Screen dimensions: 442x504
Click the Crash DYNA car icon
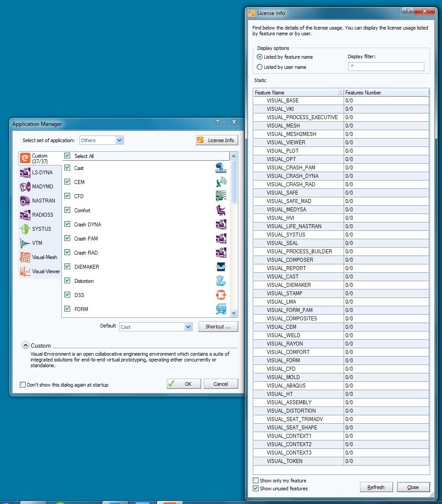point(221,224)
